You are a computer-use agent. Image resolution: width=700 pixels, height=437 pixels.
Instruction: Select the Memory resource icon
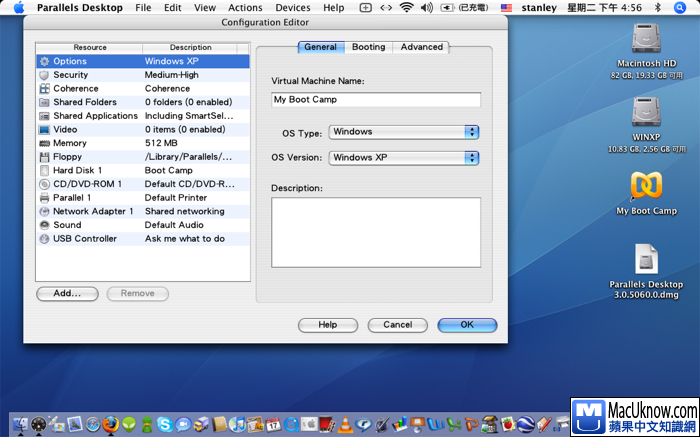tap(44, 143)
